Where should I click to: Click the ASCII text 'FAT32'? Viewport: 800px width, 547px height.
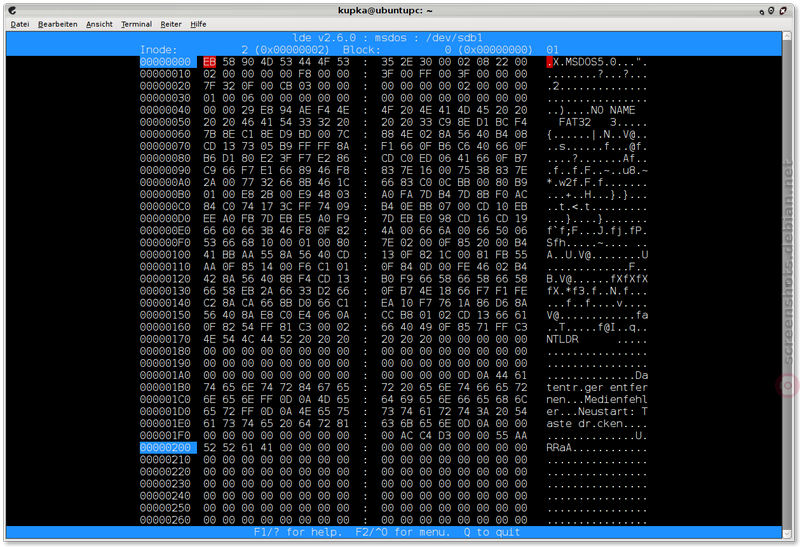pos(575,122)
